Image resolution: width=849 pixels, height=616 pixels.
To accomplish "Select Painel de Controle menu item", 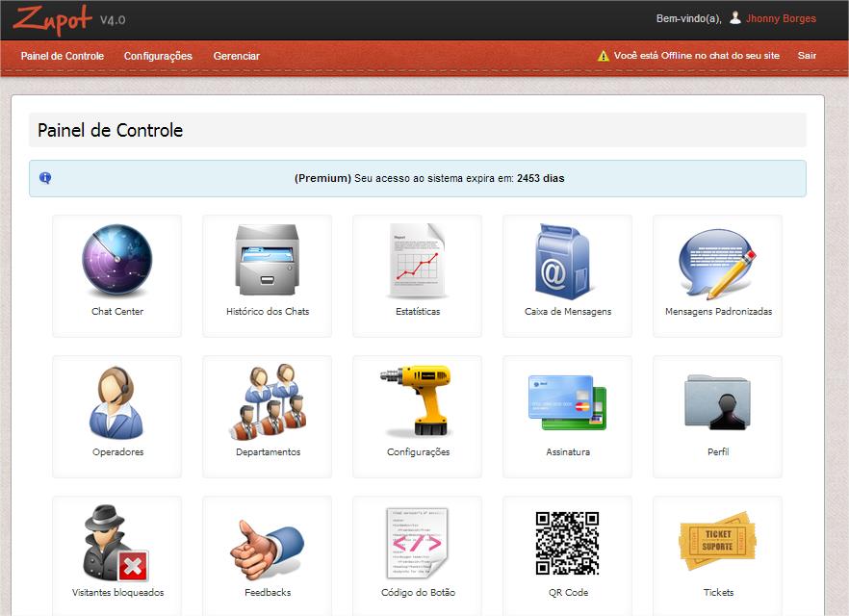I will point(63,56).
